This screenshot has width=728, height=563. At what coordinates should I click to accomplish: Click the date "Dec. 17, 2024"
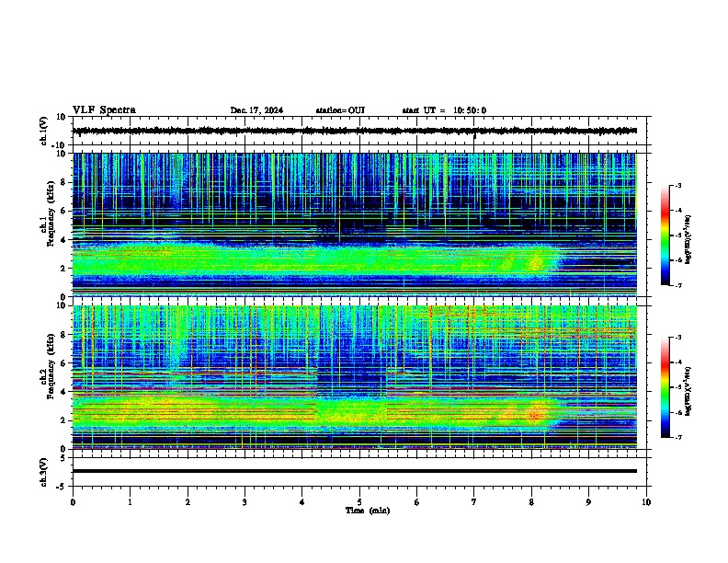point(256,110)
